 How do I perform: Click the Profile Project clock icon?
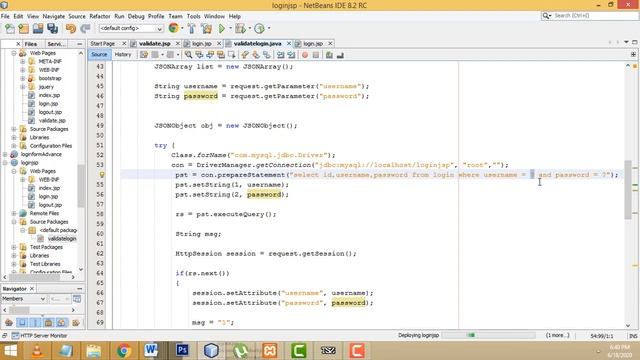click(259, 29)
